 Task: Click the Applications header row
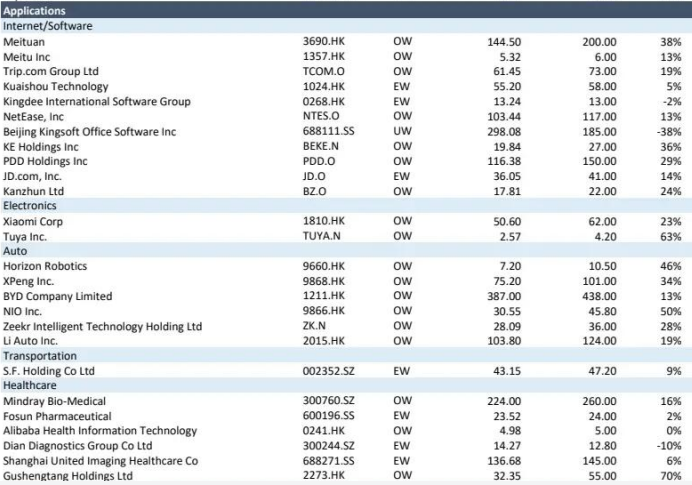346,11
